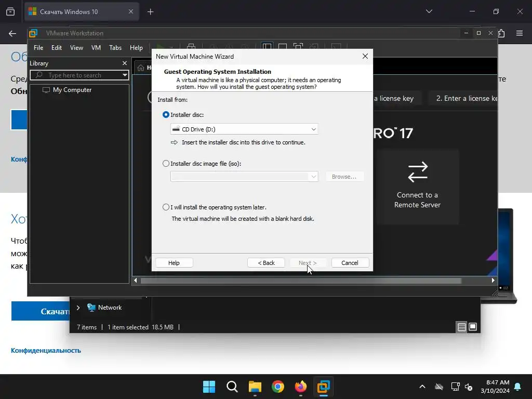532x399 pixels.
Task: Show hidden system tray icons
Action: click(x=422, y=387)
